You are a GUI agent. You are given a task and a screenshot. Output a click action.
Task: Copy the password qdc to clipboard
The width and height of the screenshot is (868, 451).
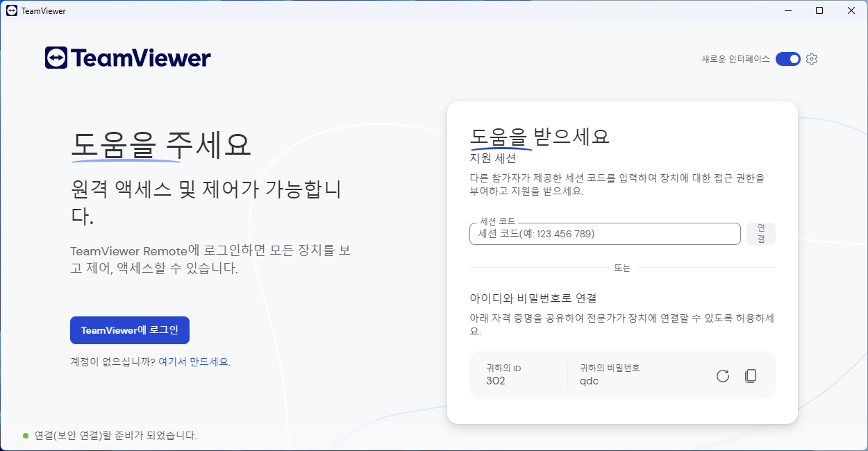tap(750, 375)
